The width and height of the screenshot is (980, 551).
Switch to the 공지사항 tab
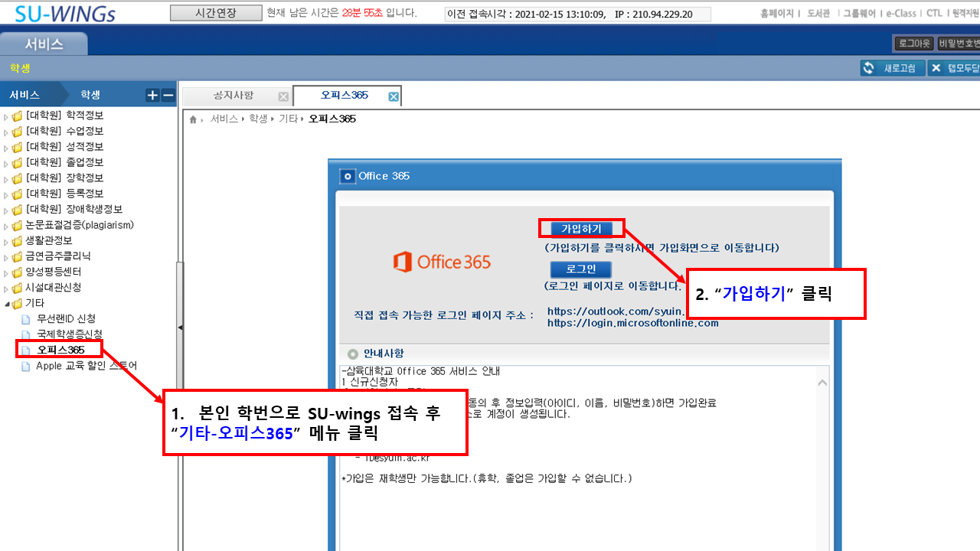(233, 96)
